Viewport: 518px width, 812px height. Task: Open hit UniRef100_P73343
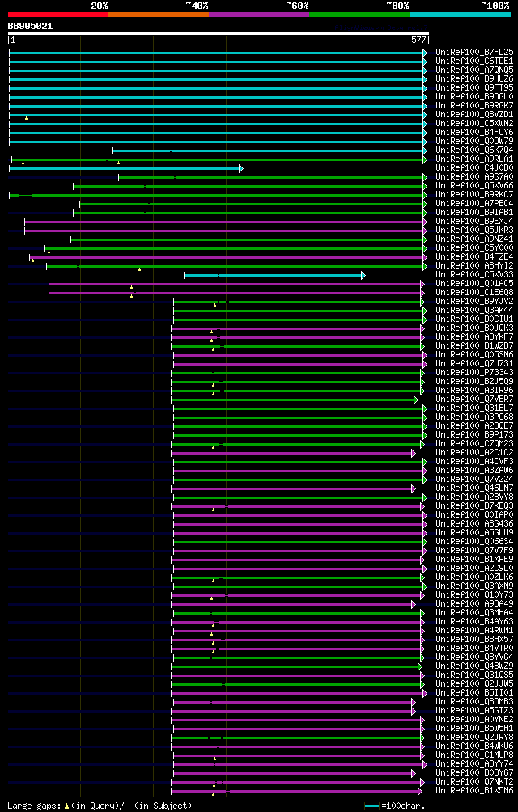(x=474, y=373)
